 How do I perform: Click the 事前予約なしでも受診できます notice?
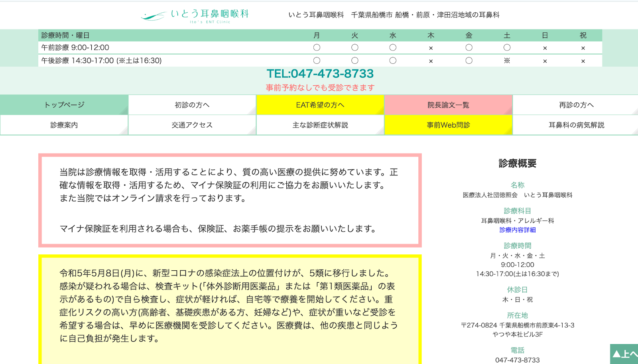click(x=320, y=87)
